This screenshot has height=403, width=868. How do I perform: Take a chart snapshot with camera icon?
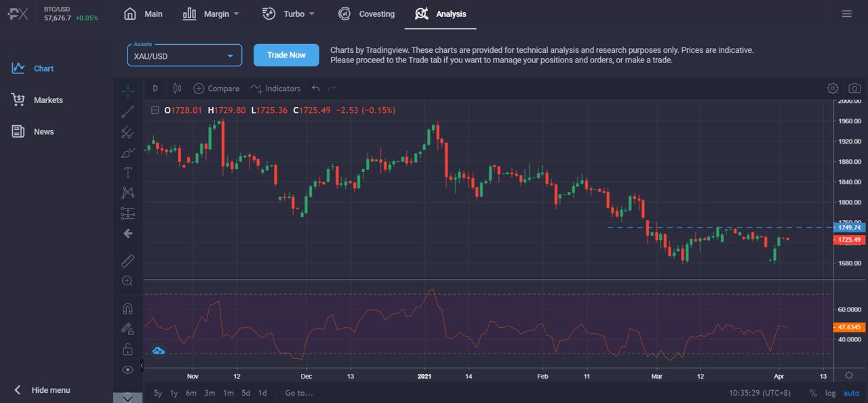point(854,88)
